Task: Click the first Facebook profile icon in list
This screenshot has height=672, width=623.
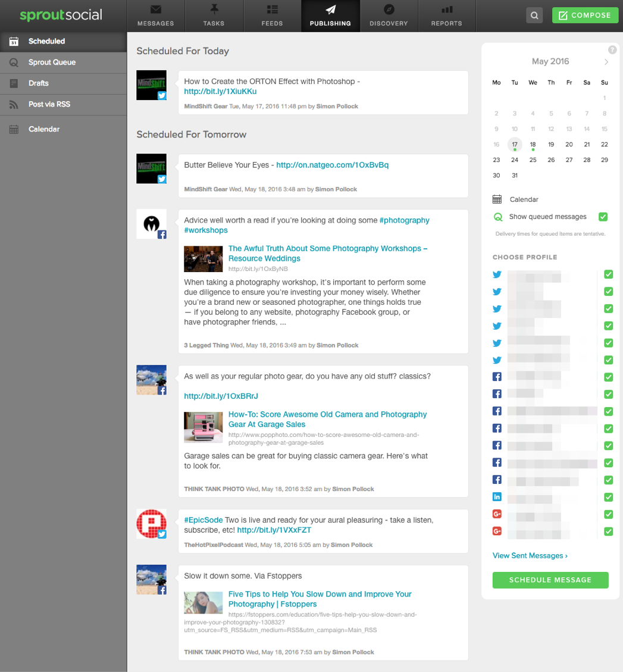Action: point(497,377)
